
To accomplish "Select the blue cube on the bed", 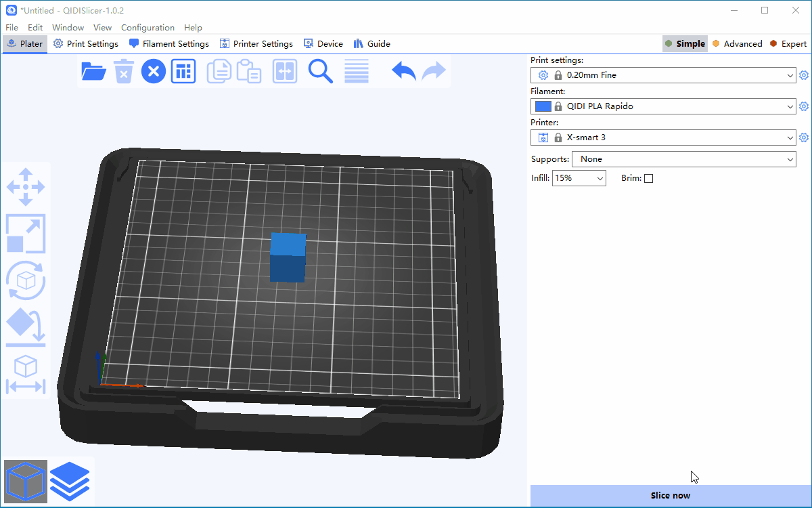I will point(288,257).
